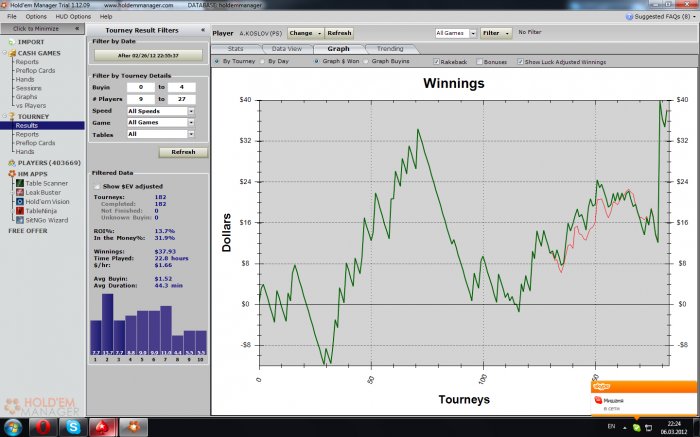Click the Skype contact status icon in popup
Screen dimensions: 700x437
coord(599,400)
